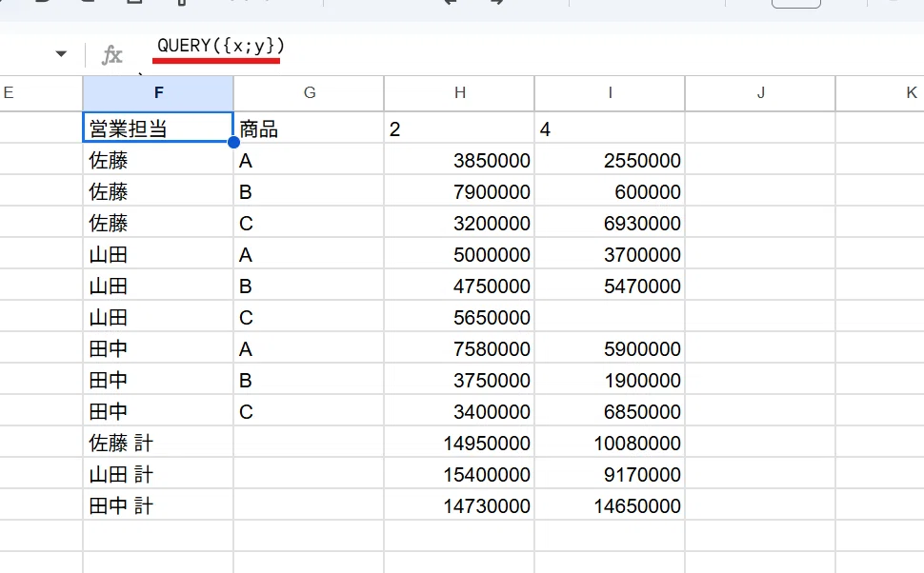Click cell with value 3850000
This screenshot has width=924, height=573.
pyautogui.click(x=460, y=160)
